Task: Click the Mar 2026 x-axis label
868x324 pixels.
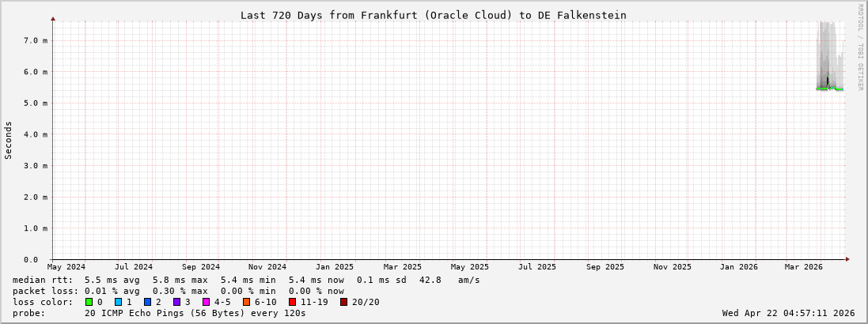Action: click(803, 267)
